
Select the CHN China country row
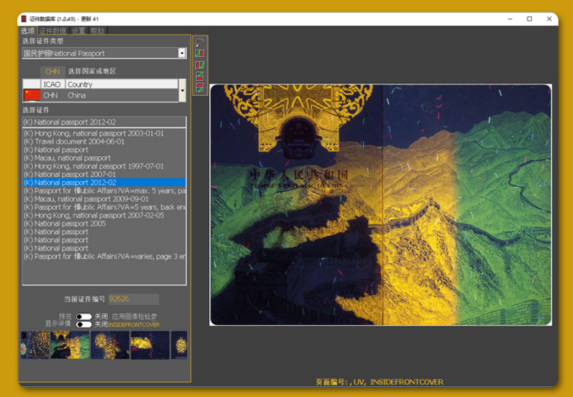(x=100, y=95)
